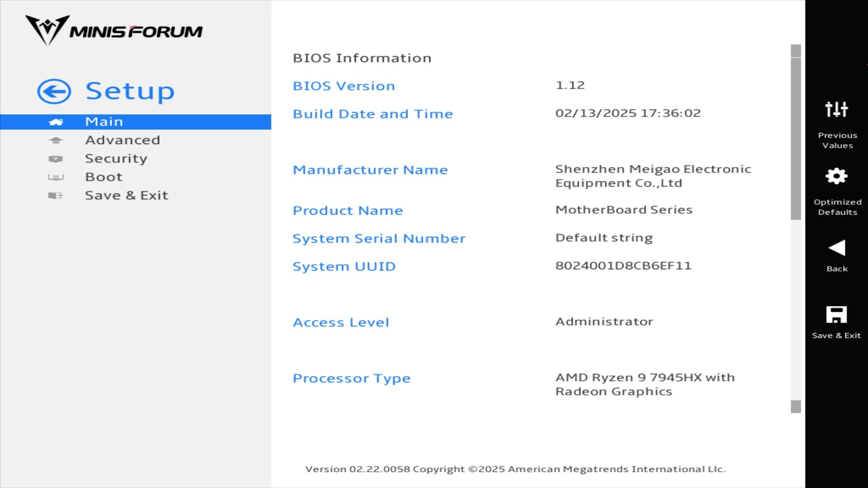Open Save & Exit in left sidebar
Screen dimensions: 868x488
[x=127, y=195]
